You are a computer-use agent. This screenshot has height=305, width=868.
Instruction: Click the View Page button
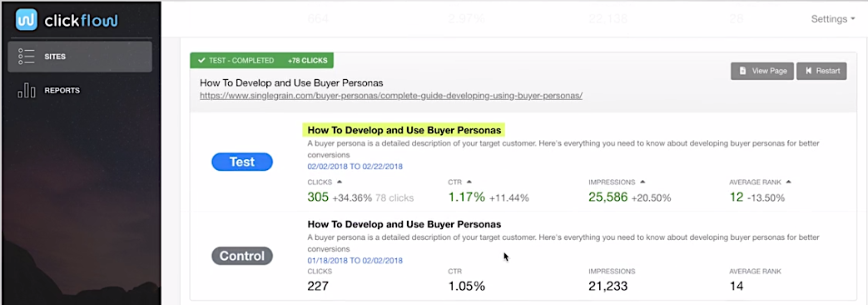tap(762, 71)
